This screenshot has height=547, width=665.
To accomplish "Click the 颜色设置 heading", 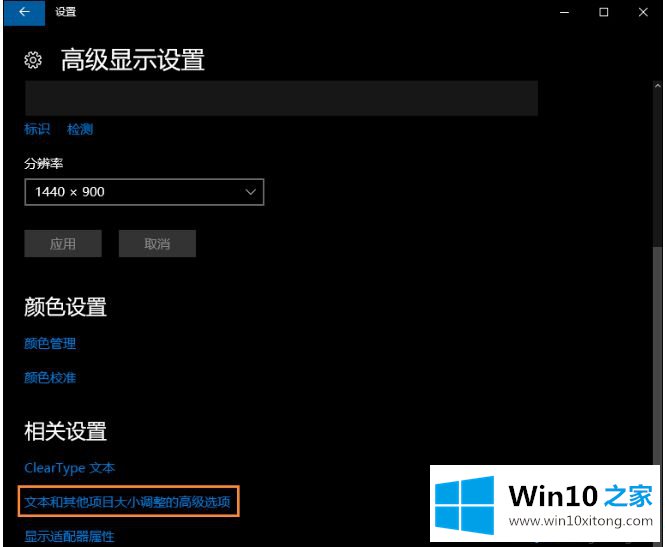I will pyautogui.click(x=65, y=307).
